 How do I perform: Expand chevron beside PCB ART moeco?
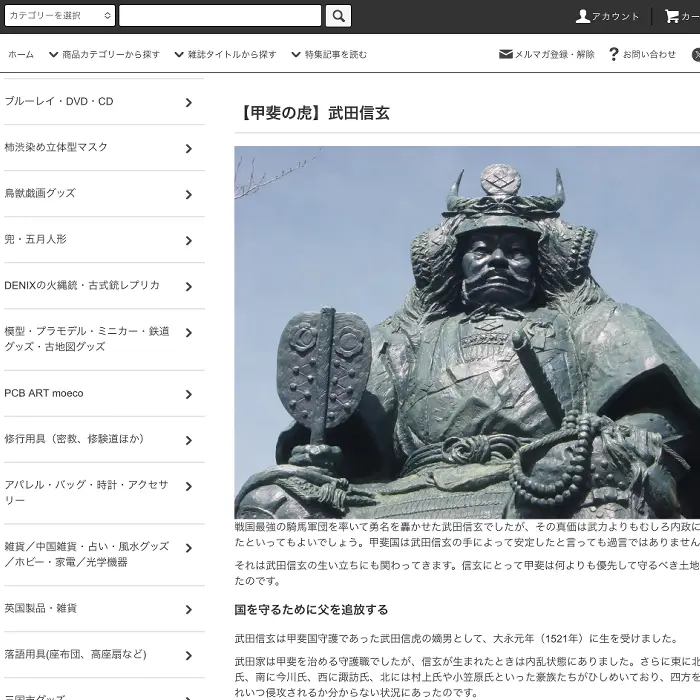click(189, 394)
